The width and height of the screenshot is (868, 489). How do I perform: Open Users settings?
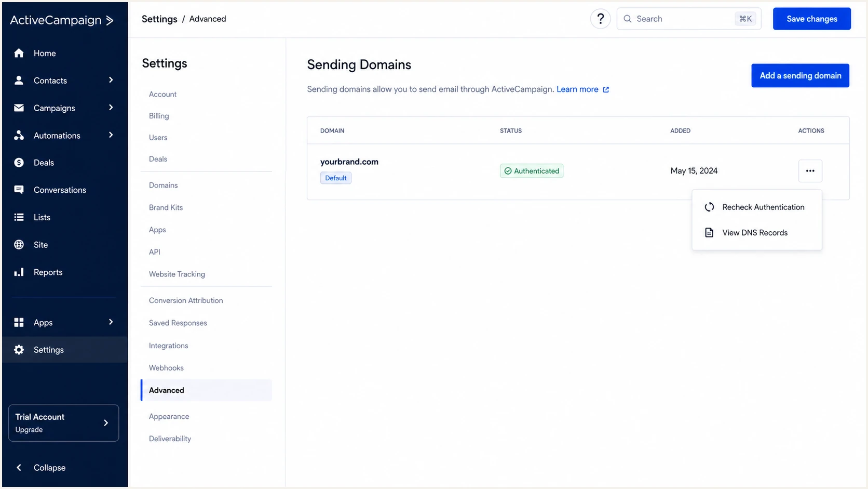point(158,138)
